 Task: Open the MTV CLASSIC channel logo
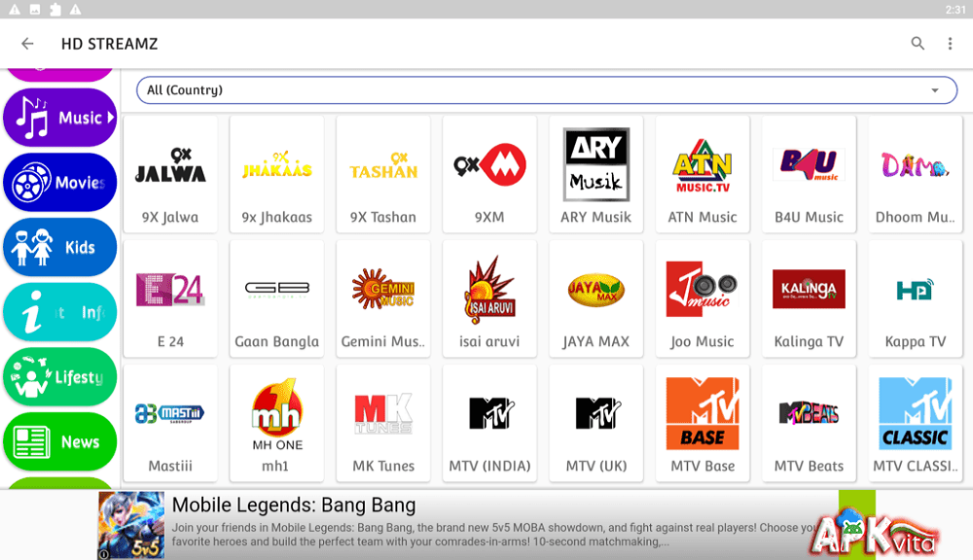click(916, 413)
